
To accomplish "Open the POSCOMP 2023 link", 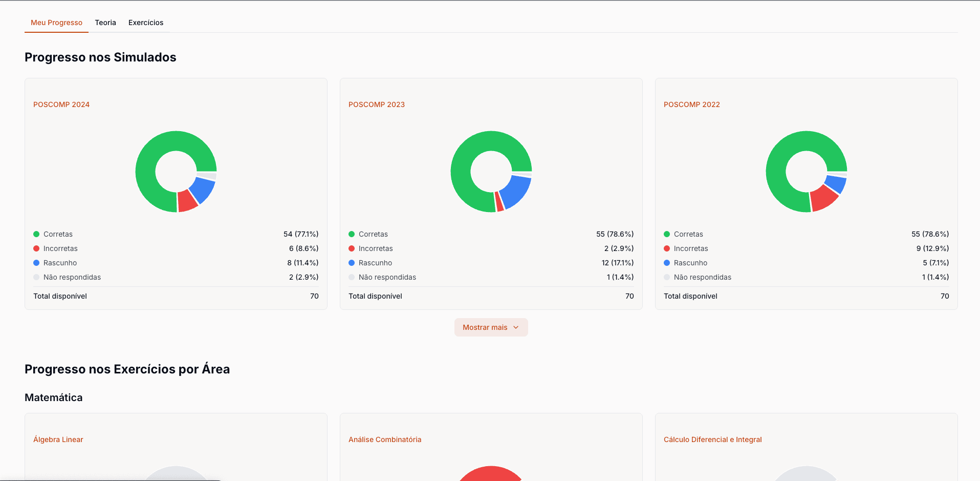I will click(377, 104).
